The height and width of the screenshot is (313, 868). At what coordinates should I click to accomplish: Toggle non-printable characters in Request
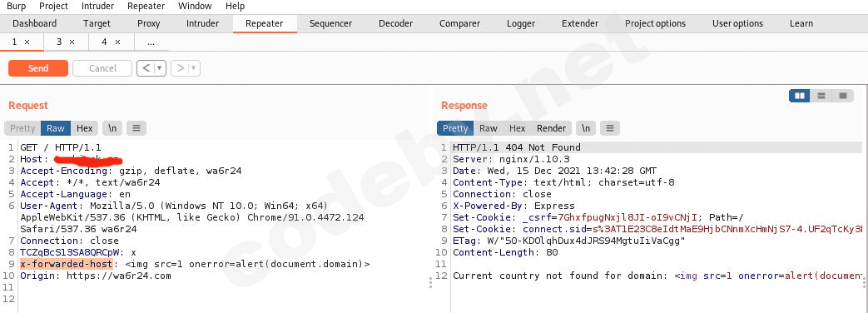pyautogui.click(x=112, y=128)
